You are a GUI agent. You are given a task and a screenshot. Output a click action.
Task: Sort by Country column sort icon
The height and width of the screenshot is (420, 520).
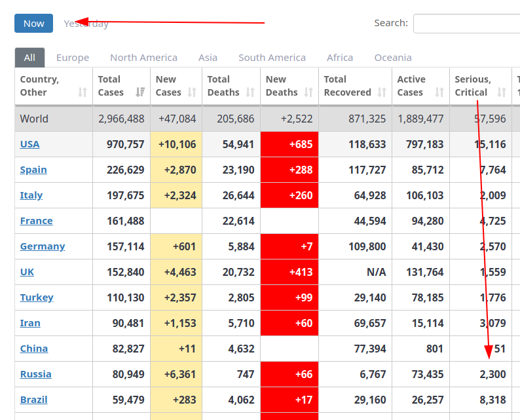tap(83, 92)
